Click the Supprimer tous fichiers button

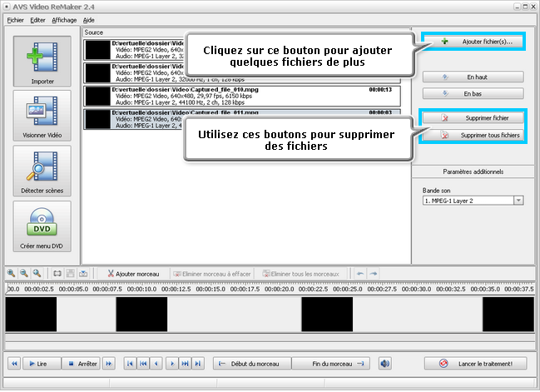point(473,135)
